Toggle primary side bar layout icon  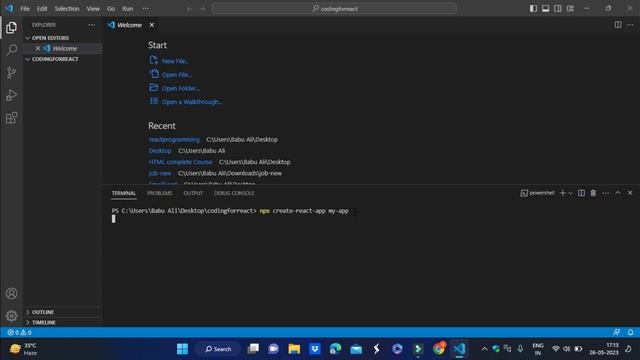pos(533,9)
